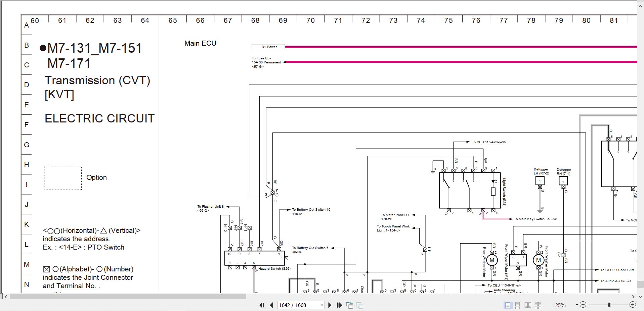Viewport: 644px width, 311px height.
Task: Click the M7-131_M7-151 model title
Action: click(95, 48)
